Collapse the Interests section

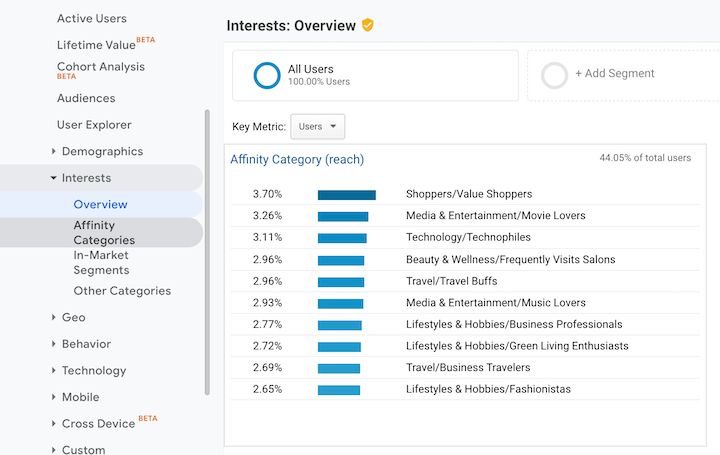tap(86, 178)
